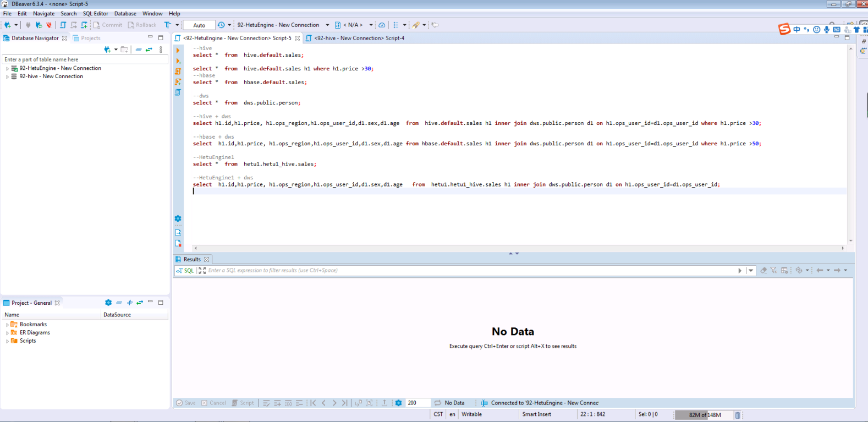Expand the Scripts folder in Project panel

coord(7,341)
